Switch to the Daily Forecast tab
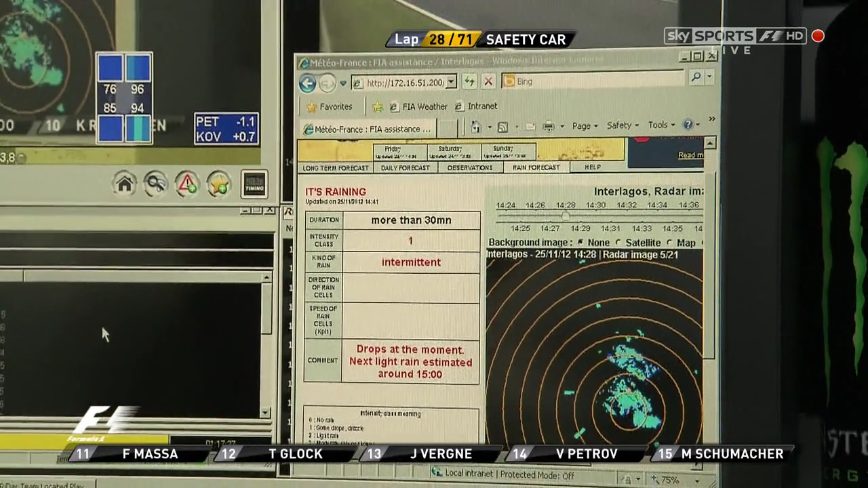Viewport: 868px width, 488px height. click(405, 167)
